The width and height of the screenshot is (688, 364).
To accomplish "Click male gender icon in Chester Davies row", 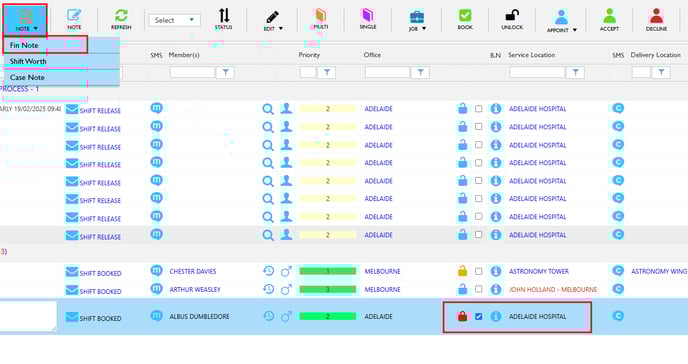I will pos(286,271).
